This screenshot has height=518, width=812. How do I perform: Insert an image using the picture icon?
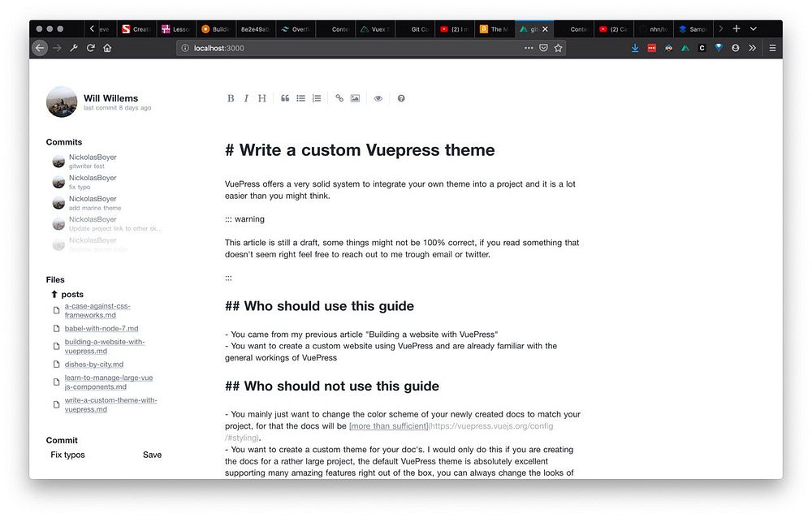coord(356,98)
